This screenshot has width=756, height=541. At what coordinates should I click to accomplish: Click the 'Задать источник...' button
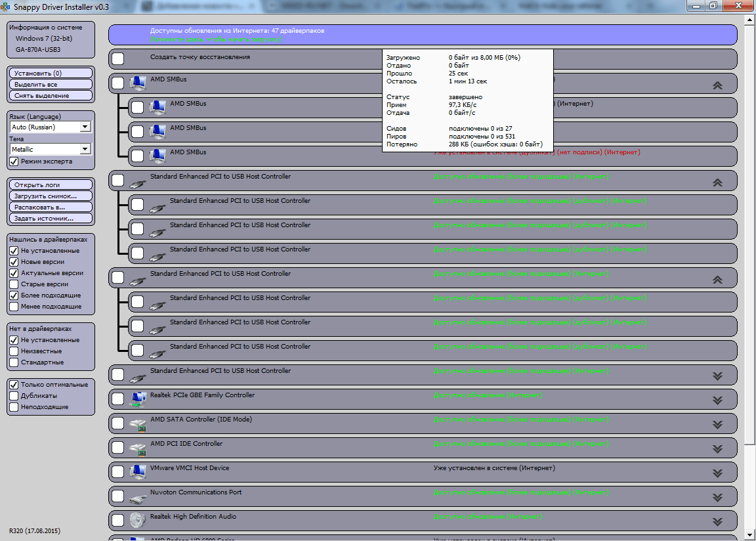tap(51, 218)
